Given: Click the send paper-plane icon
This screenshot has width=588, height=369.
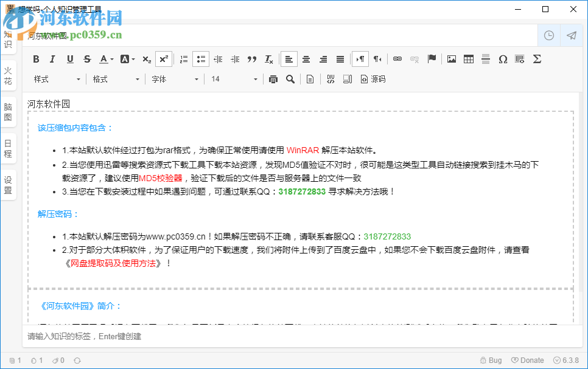Looking at the screenshot, I should pyautogui.click(x=571, y=36).
